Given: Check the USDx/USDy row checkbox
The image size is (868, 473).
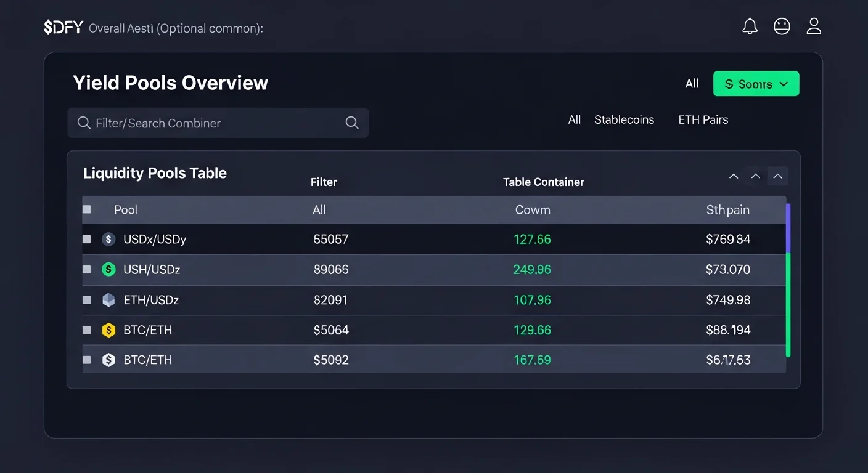Looking at the screenshot, I should 87,239.
